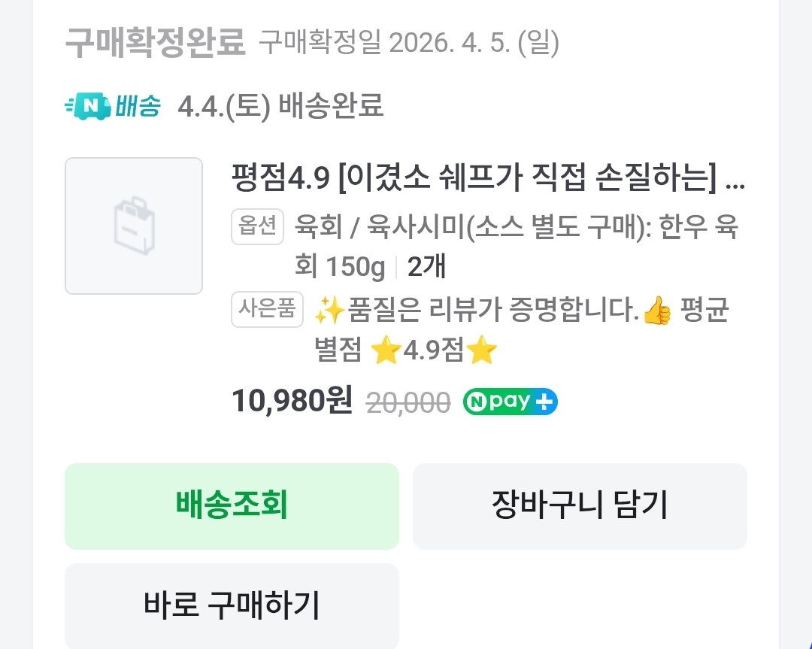Image resolution: width=812 pixels, height=649 pixels.
Task: Click the shopping bag placeholder thumbnail
Action: click(134, 226)
